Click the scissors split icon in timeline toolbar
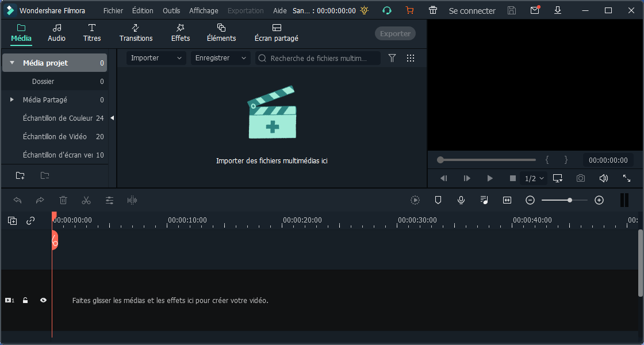Screen dimensions: 644x345 [86, 200]
